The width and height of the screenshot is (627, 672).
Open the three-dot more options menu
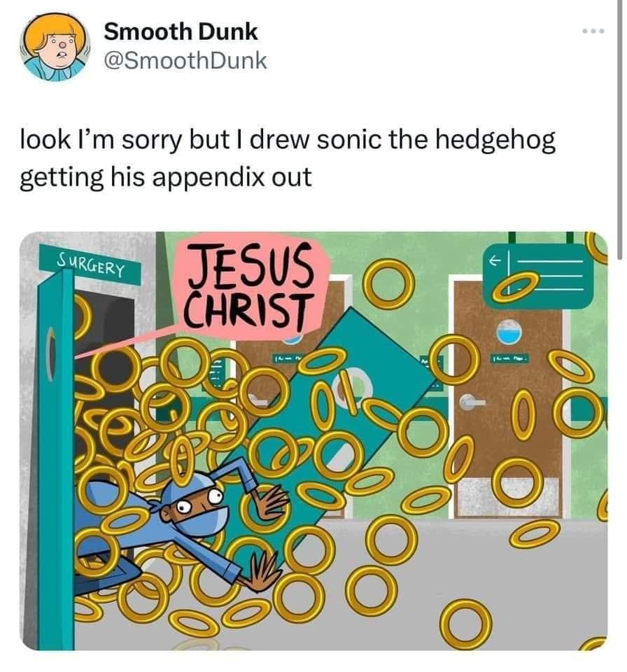[594, 31]
